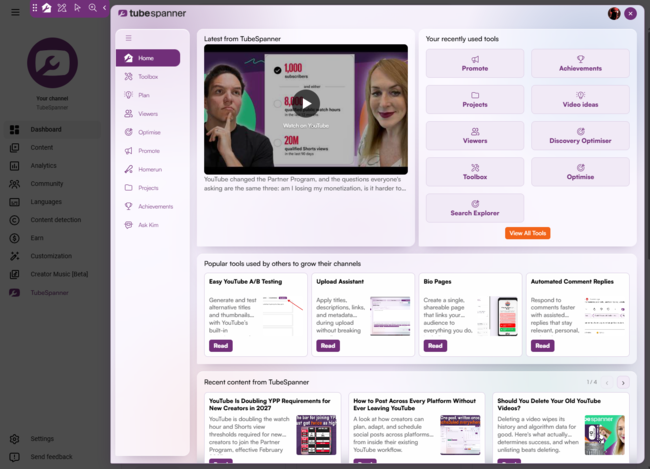Open Achievements in TubeSpanner sidebar
Image resolution: width=650 pixels, height=469 pixels.
click(148, 207)
